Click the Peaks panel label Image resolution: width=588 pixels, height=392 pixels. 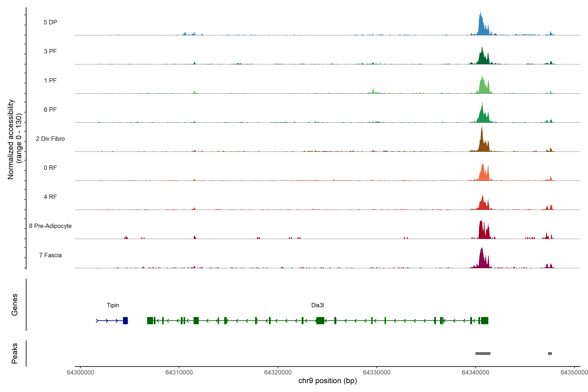[x=15, y=353]
